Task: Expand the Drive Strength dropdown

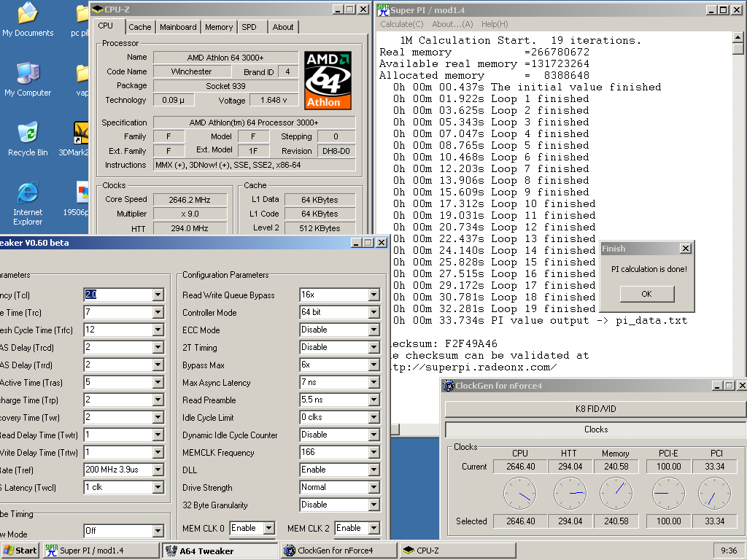Action: click(374, 488)
